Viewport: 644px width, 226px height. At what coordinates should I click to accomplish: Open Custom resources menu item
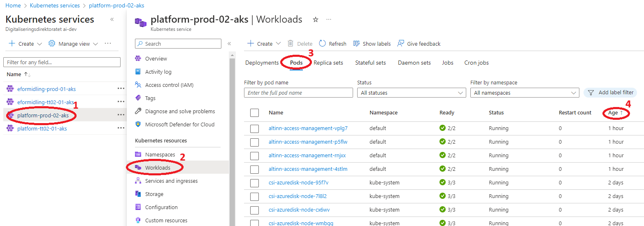click(166, 220)
